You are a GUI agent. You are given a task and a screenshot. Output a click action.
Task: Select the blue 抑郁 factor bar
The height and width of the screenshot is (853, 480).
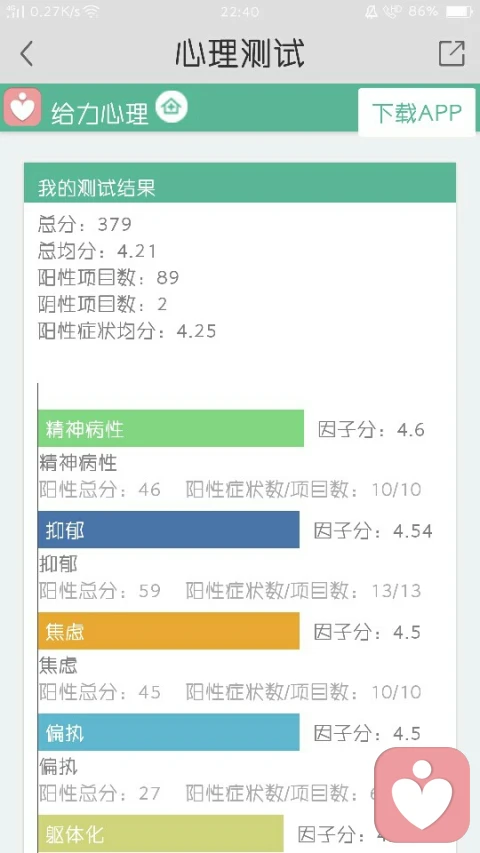[x=169, y=529]
